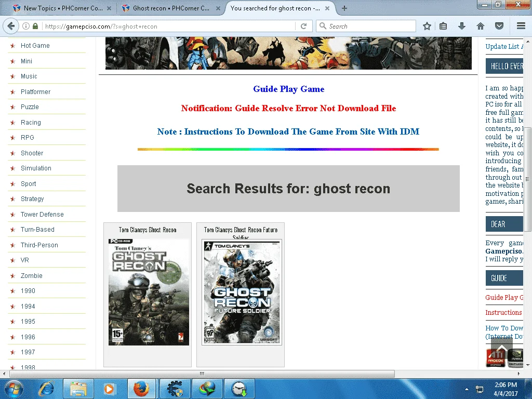The image size is (532, 399).
Task: Click the URL address bar
Action: [168, 26]
